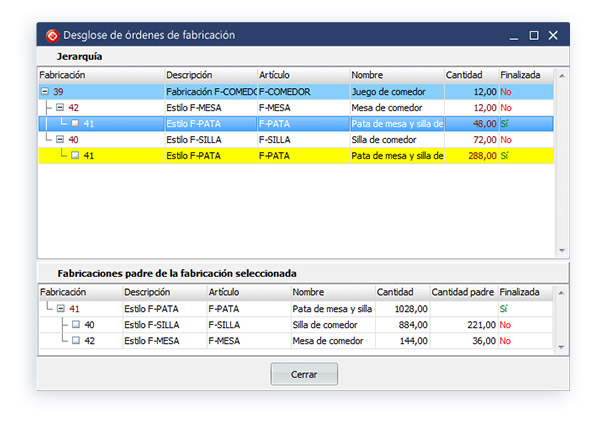Click the Cantidad padre column header
This screenshot has width=600, height=423.
click(462, 292)
